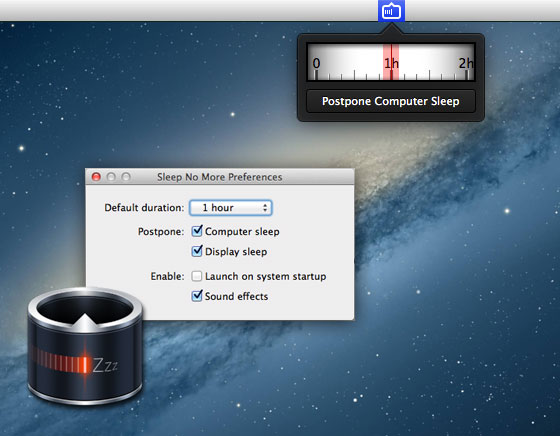Screen dimensions: 560x436
Task: Click the Default duration label
Action: (x=144, y=208)
